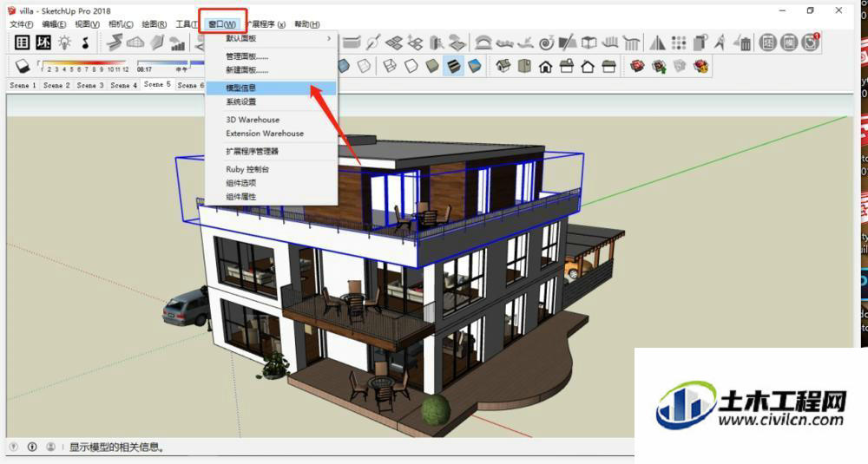This screenshot has width=868, height=464.
Task: Switch to hidden line face style
Action: tap(411, 67)
